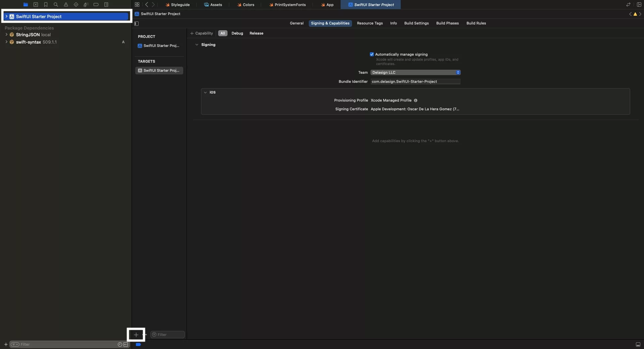Toggle source-control status filter icon
The image size is (644, 349).
pyautogui.click(x=126, y=344)
